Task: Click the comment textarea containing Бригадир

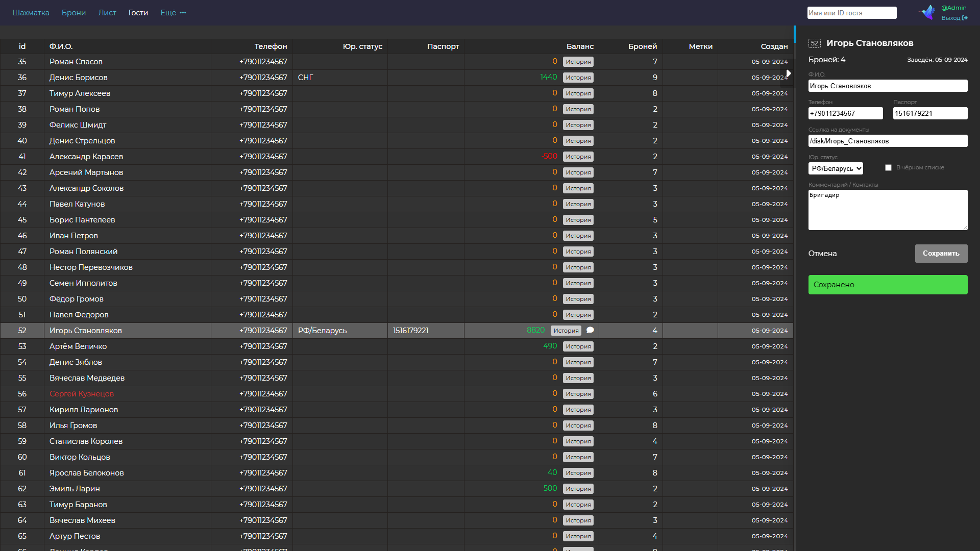Action: pos(888,210)
